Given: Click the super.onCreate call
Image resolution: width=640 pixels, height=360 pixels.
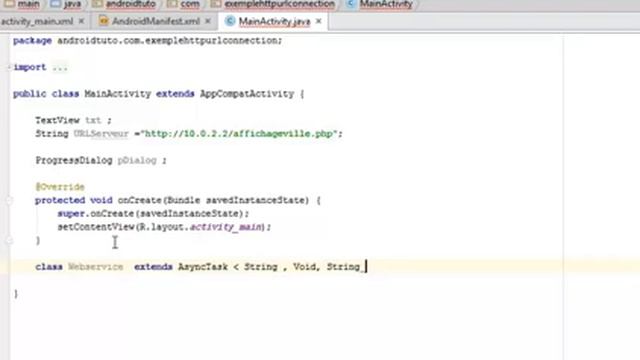Looking at the screenshot, I should click(x=153, y=213).
